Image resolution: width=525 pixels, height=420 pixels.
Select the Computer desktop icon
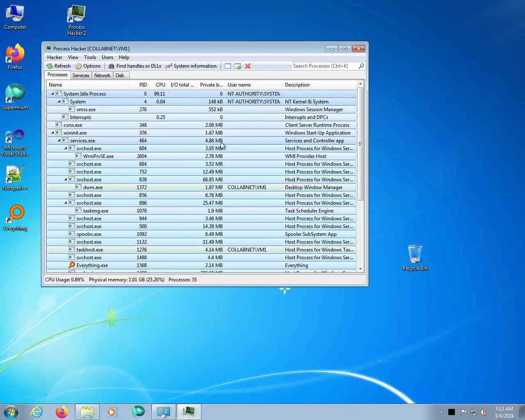click(15, 17)
